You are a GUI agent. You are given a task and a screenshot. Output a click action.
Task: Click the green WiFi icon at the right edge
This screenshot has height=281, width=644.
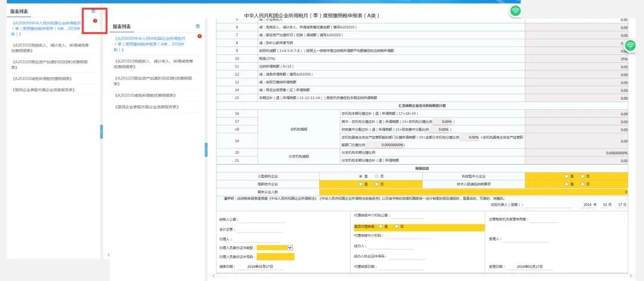point(630,45)
